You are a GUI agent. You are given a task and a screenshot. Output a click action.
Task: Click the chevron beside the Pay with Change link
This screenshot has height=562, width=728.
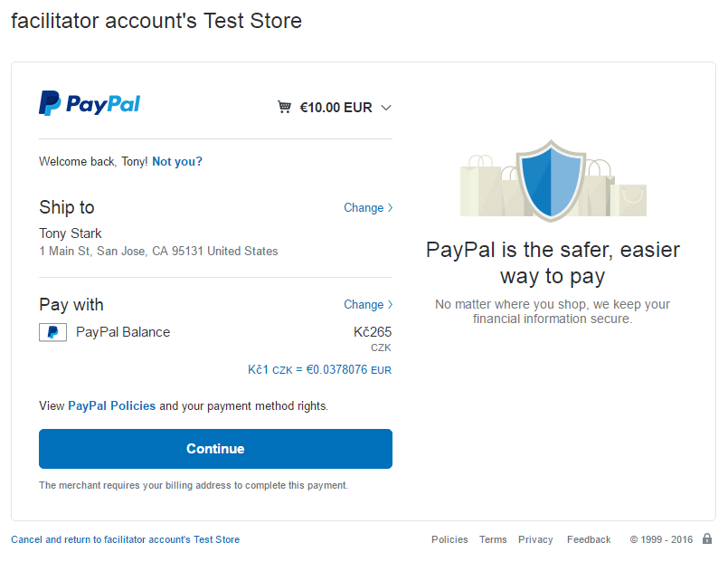(390, 305)
